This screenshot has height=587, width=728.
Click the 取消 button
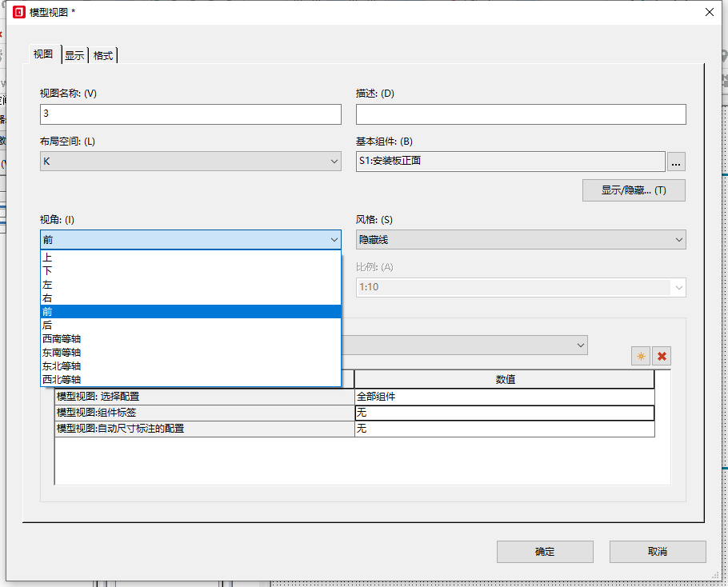coord(657,552)
